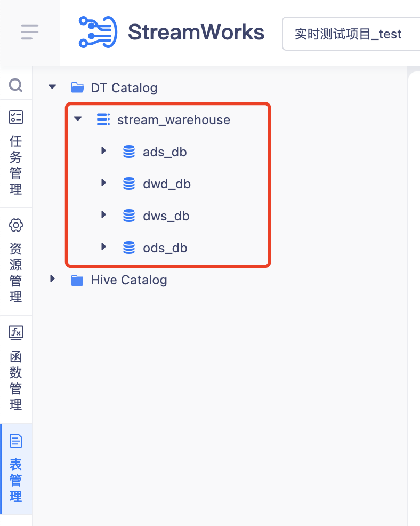Collapse the stream_warehouse node
Image resolution: width=420 pixels, height=526 pixels.
(x=78, y=119)
